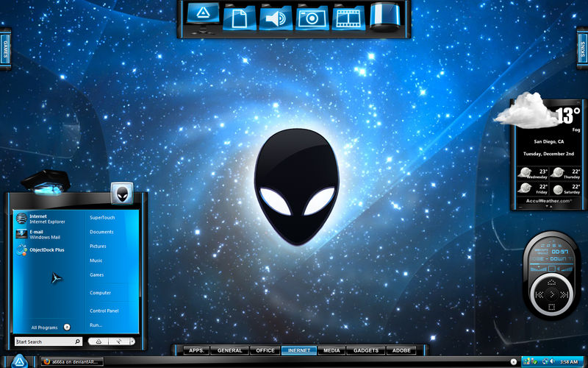
Task: Click the colorful first tray icon
Action: click(x=526, y=361)
